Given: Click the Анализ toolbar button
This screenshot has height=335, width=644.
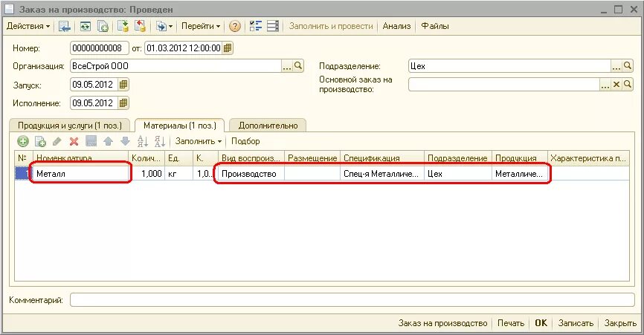Looking at the screenshot, I should pos(396,26).
